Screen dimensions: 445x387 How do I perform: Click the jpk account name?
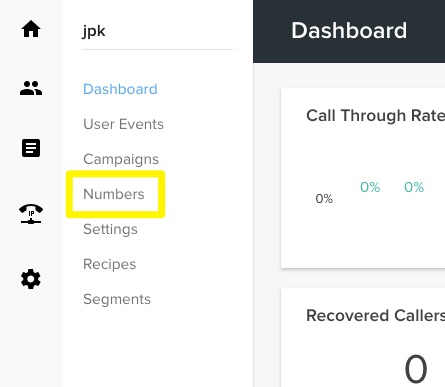pos(94,32)
